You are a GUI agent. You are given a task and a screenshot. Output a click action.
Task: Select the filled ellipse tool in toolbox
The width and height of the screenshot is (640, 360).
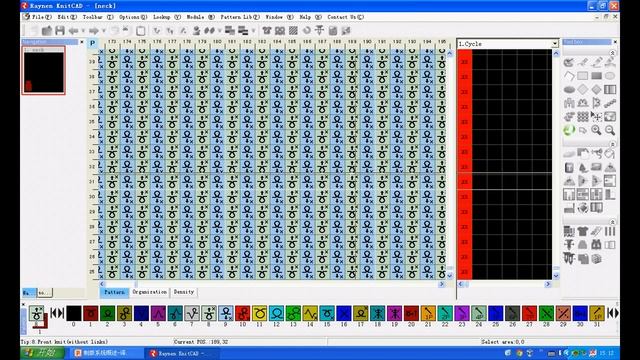pyautogui.click(x=569, y=89)
